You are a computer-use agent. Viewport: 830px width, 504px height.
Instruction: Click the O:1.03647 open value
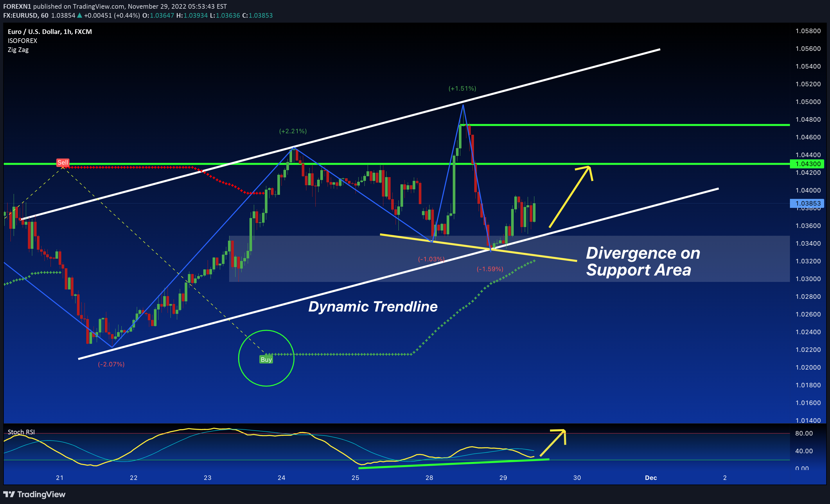(x=158, y=15)
